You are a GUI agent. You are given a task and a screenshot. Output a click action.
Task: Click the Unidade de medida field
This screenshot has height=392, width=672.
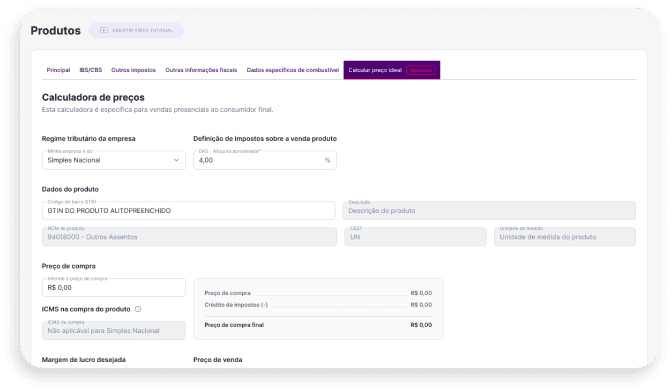[x=565, y=237]
